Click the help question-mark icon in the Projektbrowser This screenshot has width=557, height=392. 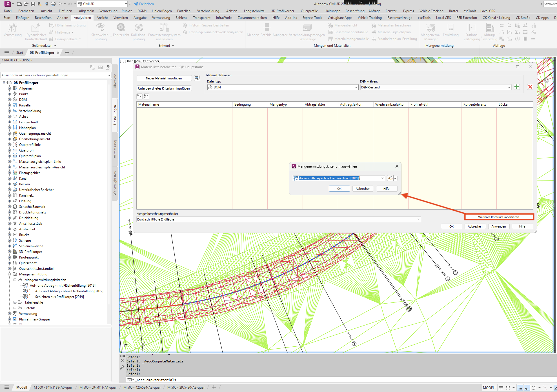(108, 68)
